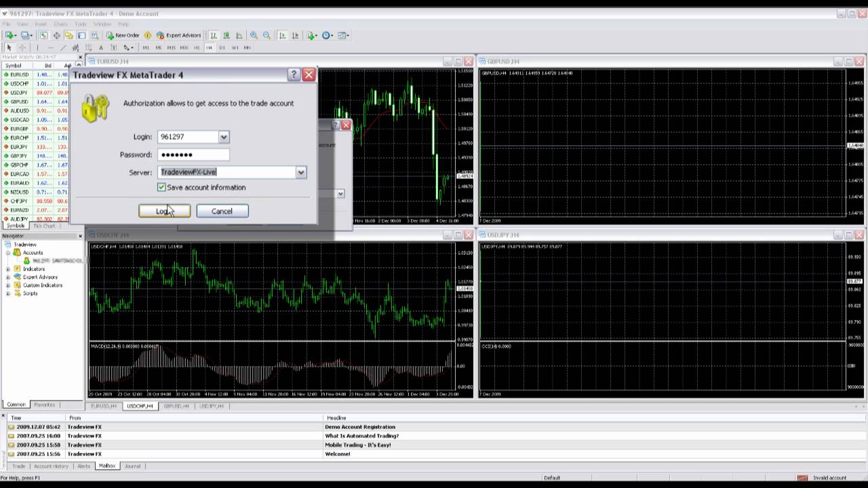This screenshot has width=868, height=488.
Task: Open MetaEditor via the yellow toolbar icon
Action: pyautogui.click(x=148, y=35)
